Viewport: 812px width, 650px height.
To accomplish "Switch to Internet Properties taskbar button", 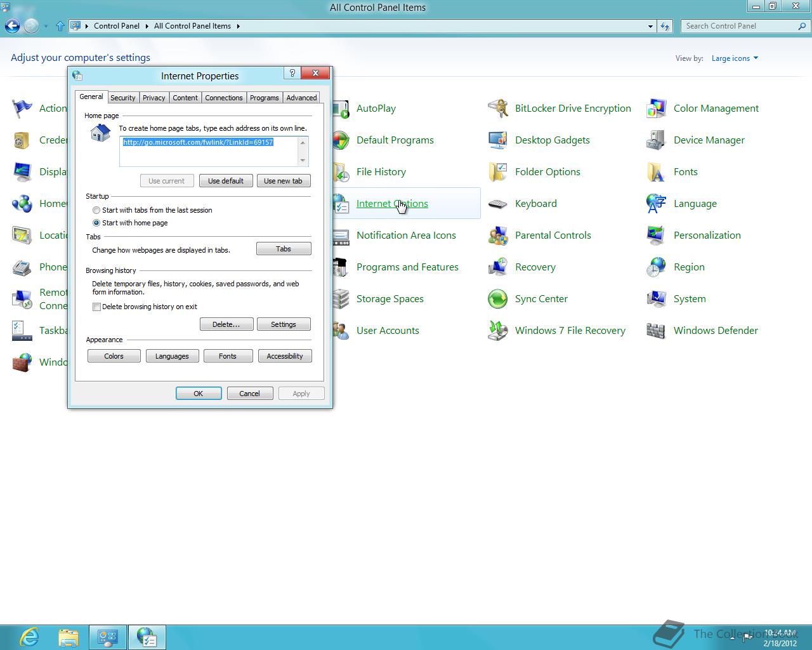I will pos(147,637).
